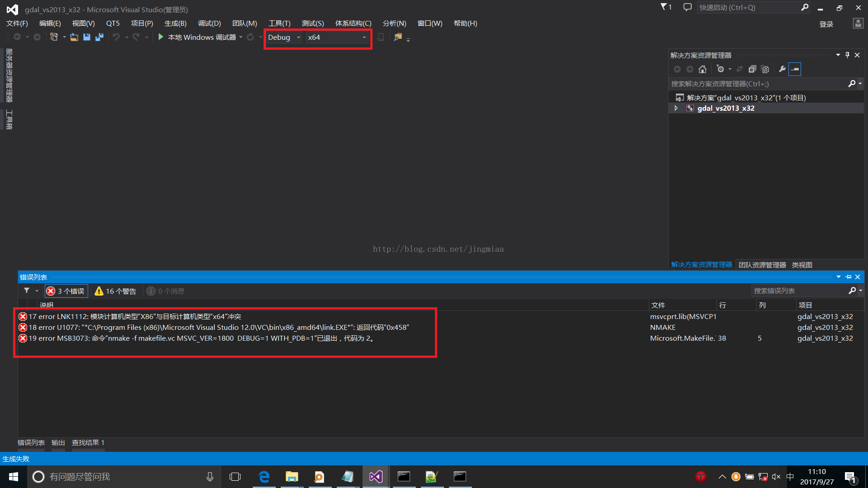The height and width of the screenshot is (488, 868).
Task: Click the Find in Files toolbar icon
Action: pos(398,37)
